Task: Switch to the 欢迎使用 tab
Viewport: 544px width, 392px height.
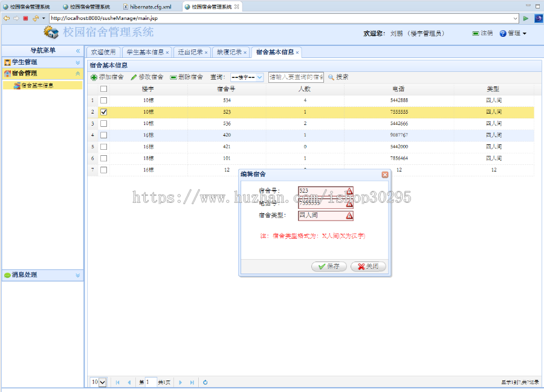Action: tap(103, 52)
